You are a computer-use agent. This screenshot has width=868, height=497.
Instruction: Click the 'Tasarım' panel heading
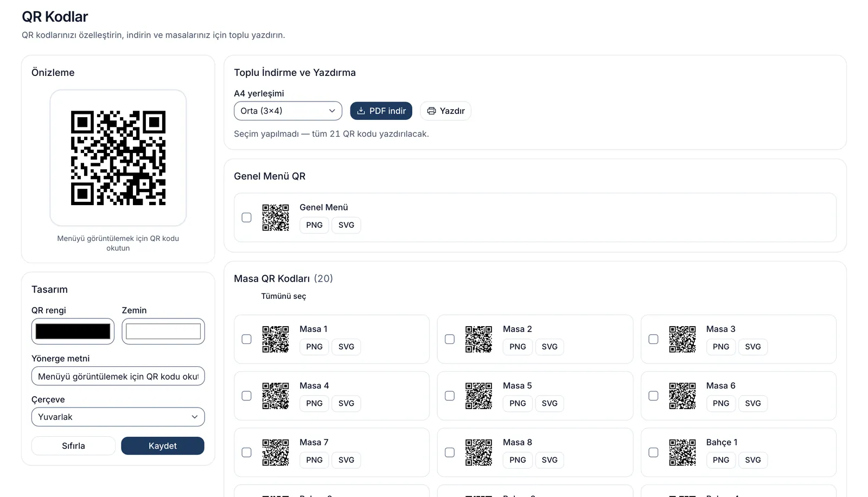(x=49, y=290)
